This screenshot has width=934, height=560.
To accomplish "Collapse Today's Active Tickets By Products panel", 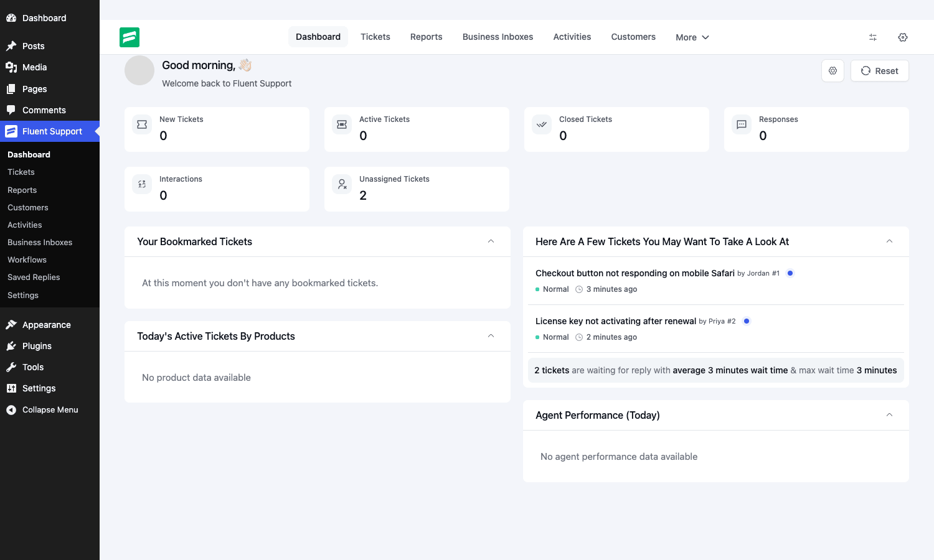I will click(x=491, y=336).
